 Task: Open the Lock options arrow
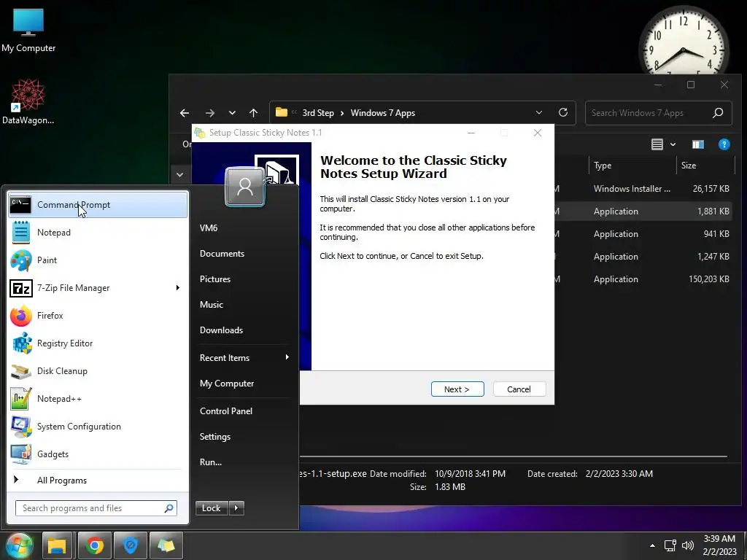236,508
